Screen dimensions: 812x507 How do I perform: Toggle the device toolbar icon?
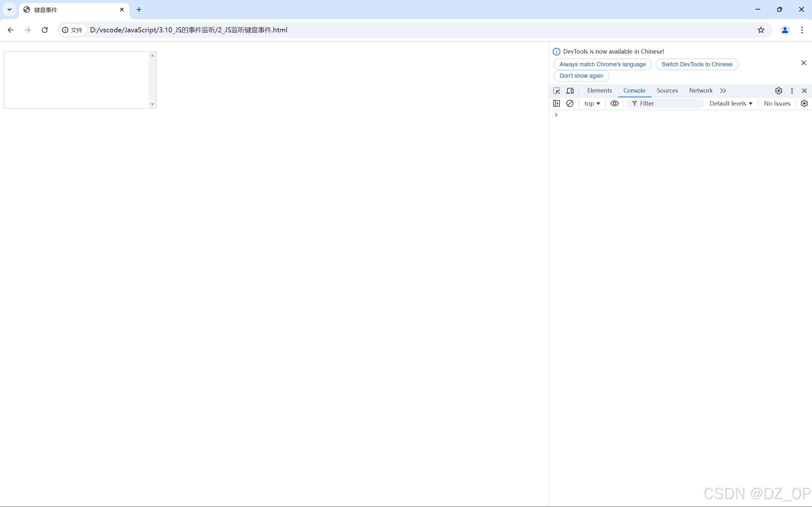click(x=570, y=91)
